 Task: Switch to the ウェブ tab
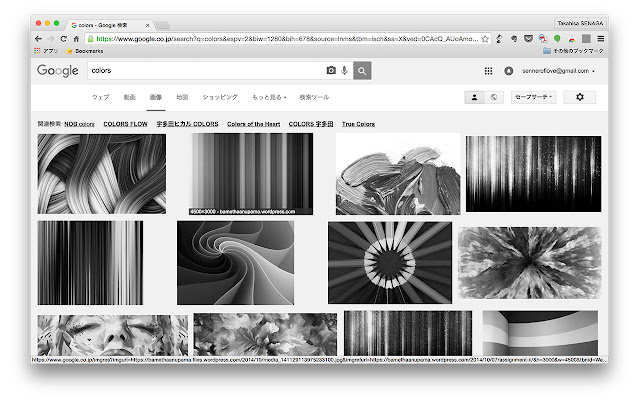pyautogui.click(x=101, y=97)
